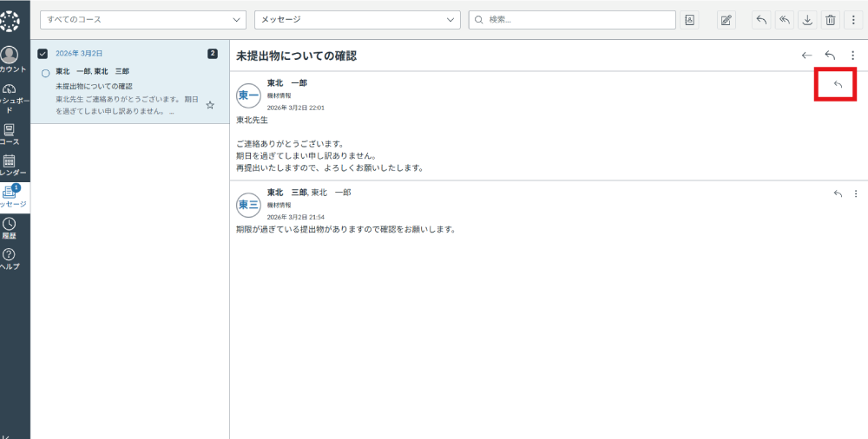Image resolution: width=868 pixels, height=439 pixels.
Task: Open Calendar in sidebar
Action: tap(11, 165)
